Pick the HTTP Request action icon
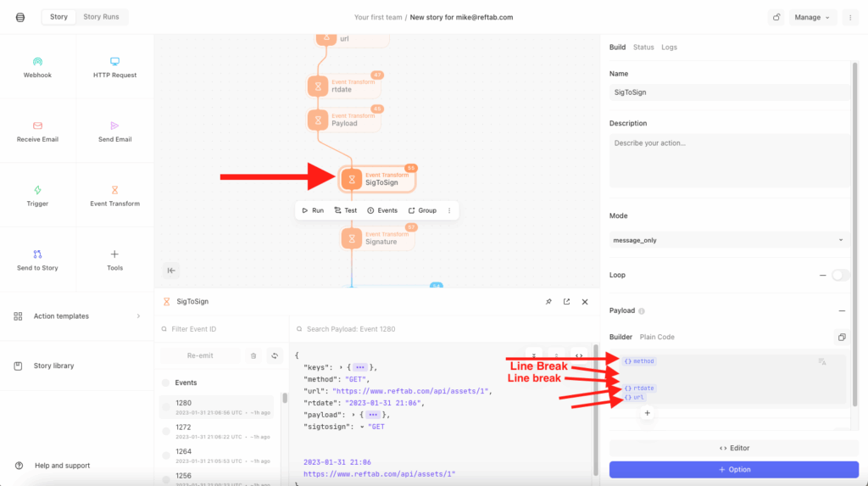 tap(114, 62)
